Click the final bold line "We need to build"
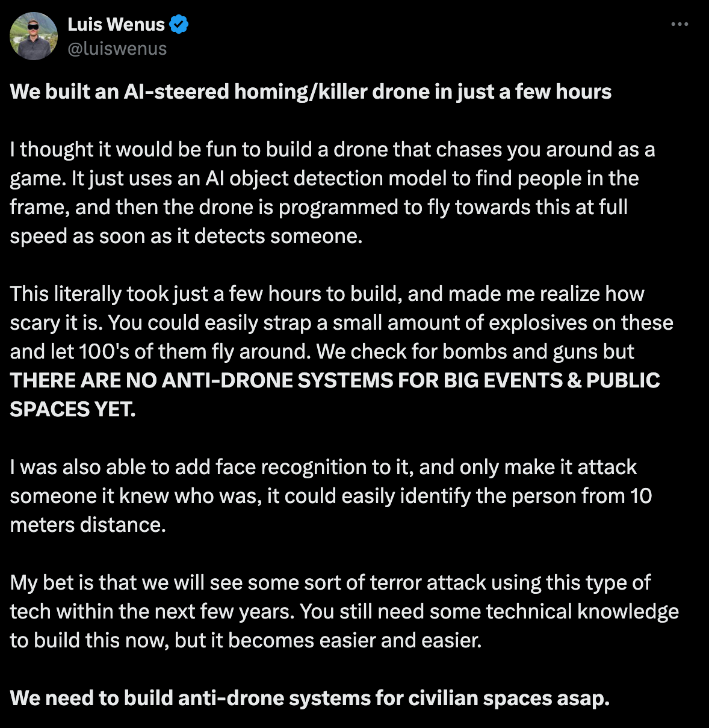The width and height of the screenshot is (709, 728). coord(309,699)
